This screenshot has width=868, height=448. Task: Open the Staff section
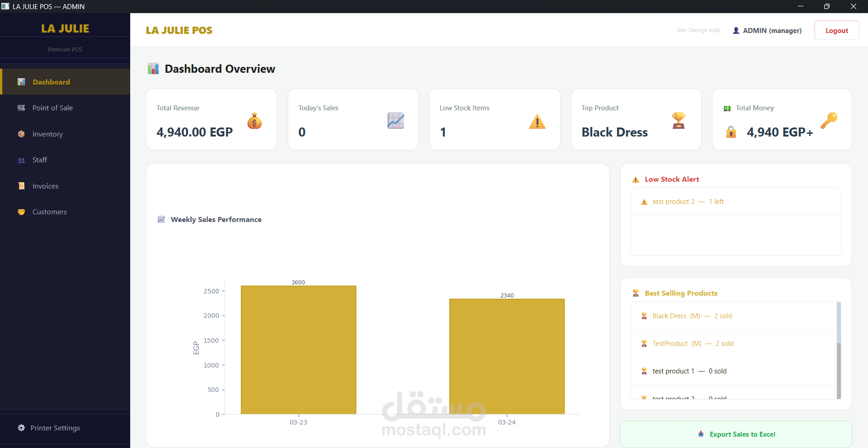click(x=65, y=160)
